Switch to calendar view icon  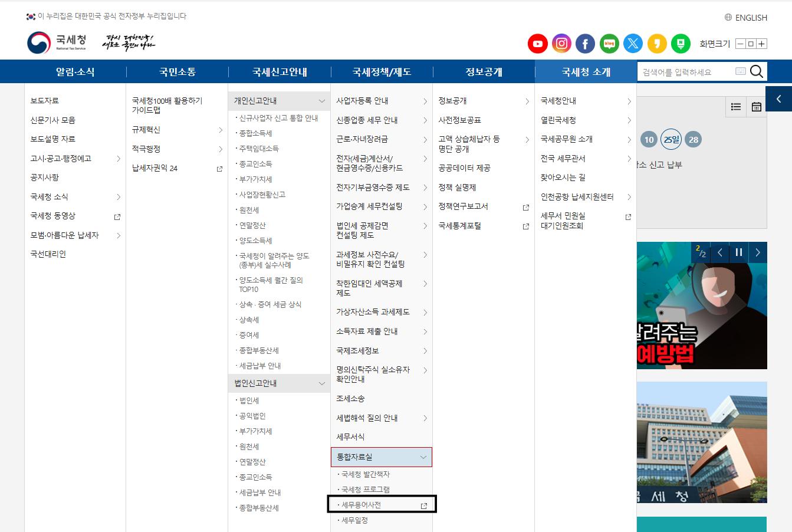tap(756, 107)
